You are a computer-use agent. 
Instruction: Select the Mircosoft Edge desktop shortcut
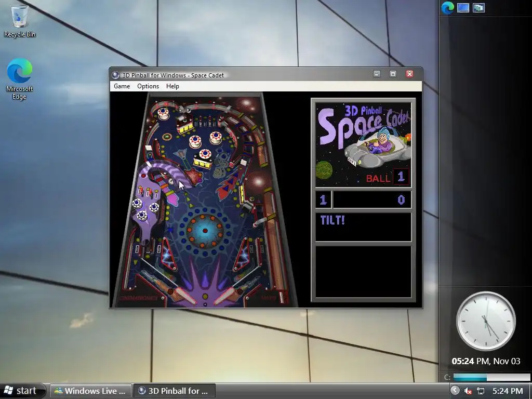(x=19, y=79)
